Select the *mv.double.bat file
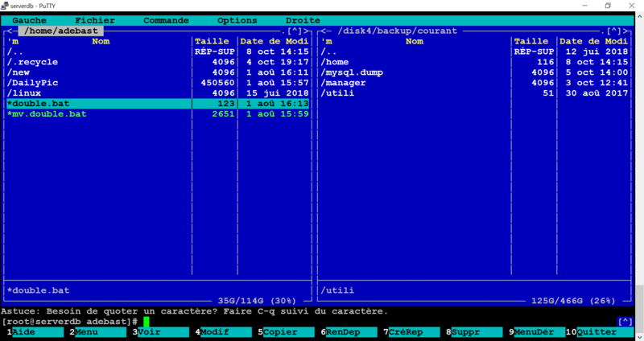The height and width of the screenshot is (341, 644). (158, 114)
